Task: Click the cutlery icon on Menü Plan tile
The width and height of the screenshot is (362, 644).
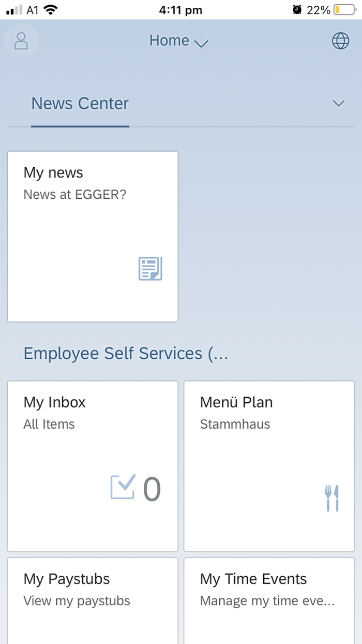Action: click(x=333, y=497)
